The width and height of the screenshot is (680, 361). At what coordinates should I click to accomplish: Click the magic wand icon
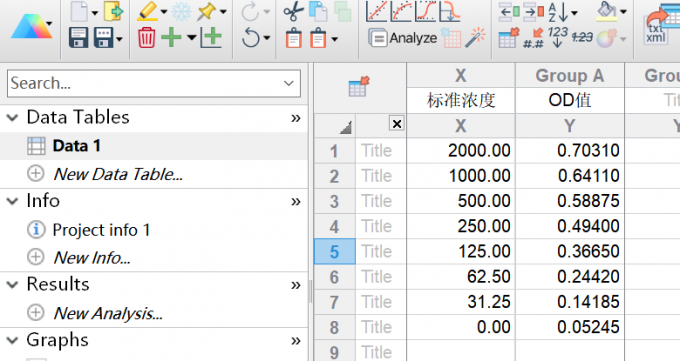(x=475, y=38)
